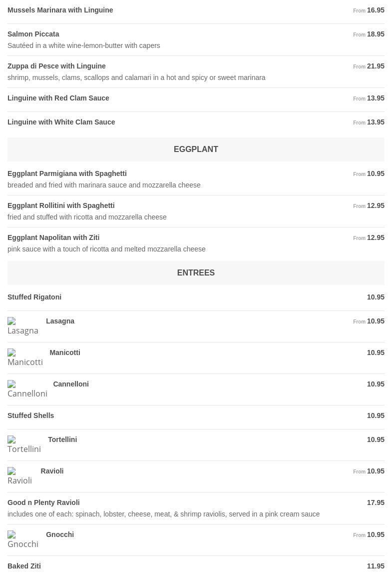Select the Stuffed Rigatoni entree
Image resolution: width=392 pixels, height=575 pixels.
(x=34, y=297)
